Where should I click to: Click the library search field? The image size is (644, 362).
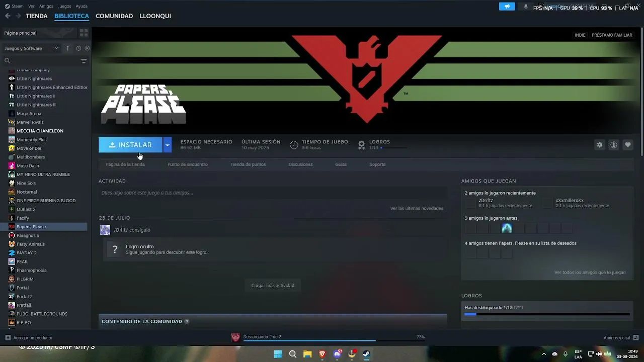[41, 61]
